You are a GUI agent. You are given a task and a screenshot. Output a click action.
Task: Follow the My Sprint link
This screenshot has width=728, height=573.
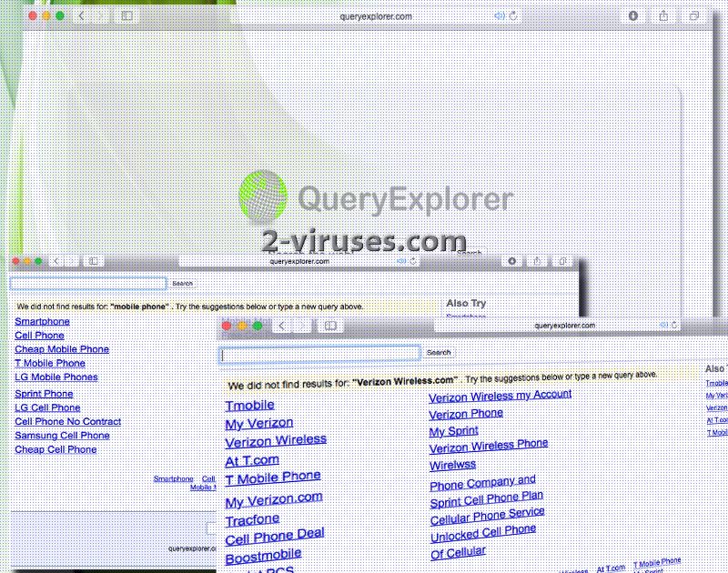[x=453, y=431]
